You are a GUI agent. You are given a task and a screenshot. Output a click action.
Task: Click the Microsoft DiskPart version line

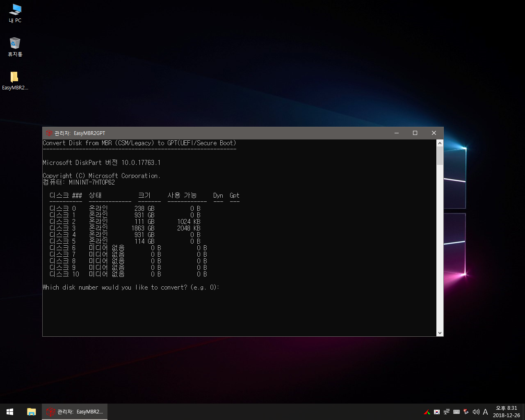[102, 162]
